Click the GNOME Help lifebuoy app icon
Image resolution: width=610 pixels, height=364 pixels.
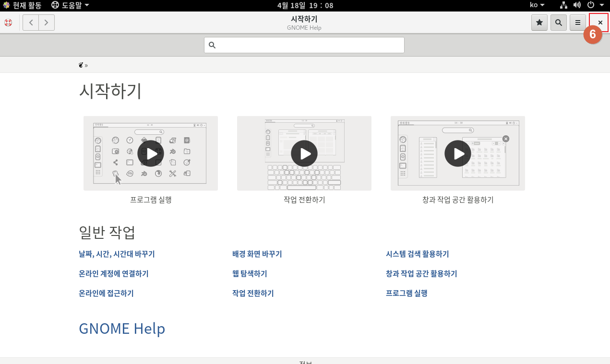tap(8, 23)
